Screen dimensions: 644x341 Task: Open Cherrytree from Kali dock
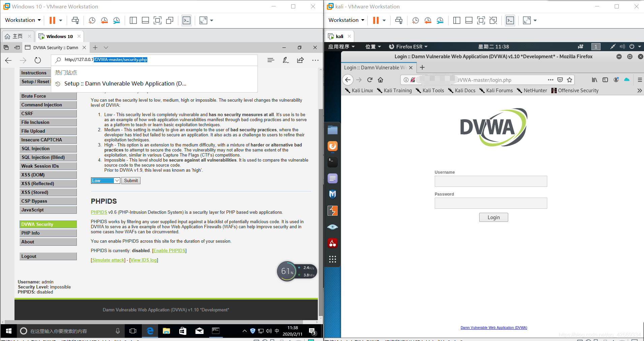click(x=333, y=243)
